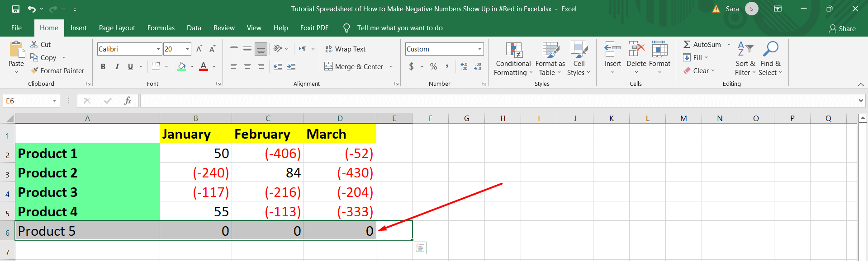
Task: Toggle Bold formatting
Action: point(103,66)
